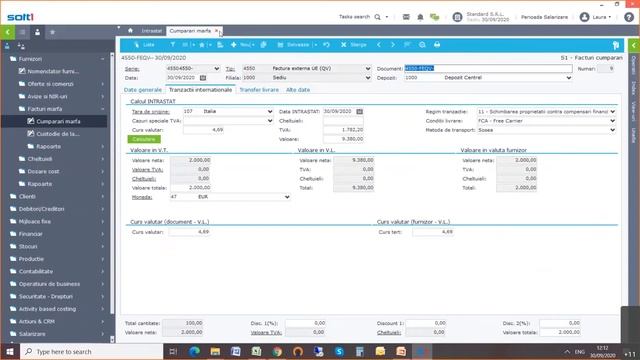The image size is (640, 360).
Task: Open the Tip Factura externa UE dropdown
Action: (368, 69)
